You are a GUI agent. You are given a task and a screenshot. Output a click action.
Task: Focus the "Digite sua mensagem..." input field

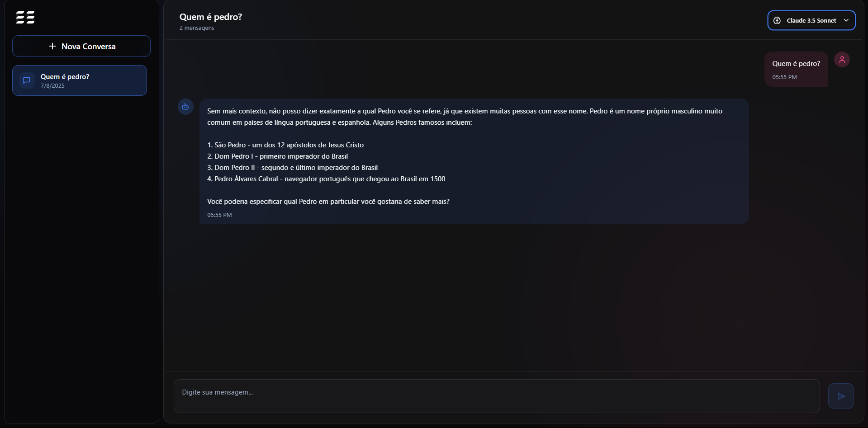coord(496,396)
